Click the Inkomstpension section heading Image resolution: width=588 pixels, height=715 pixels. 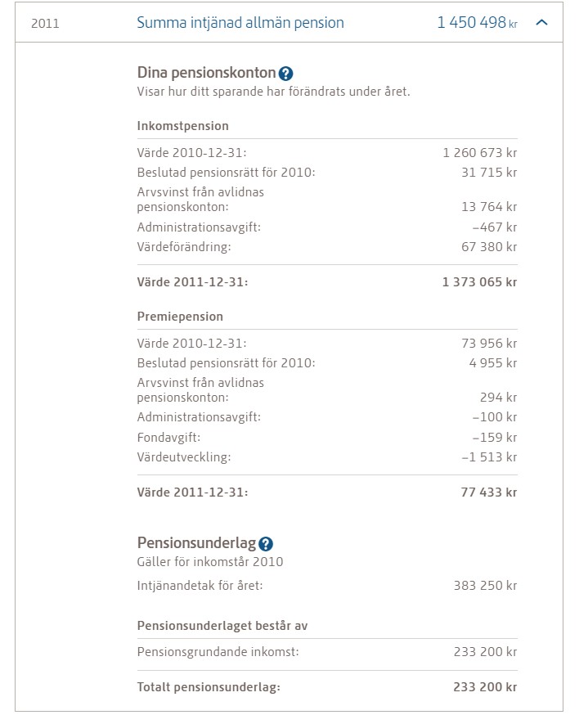[x=183, y=126]
